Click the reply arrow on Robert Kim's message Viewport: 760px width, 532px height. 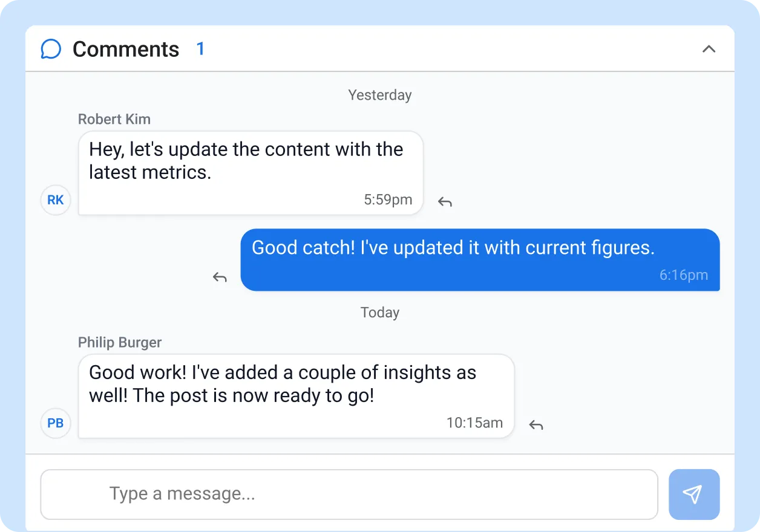coord(445,202)
